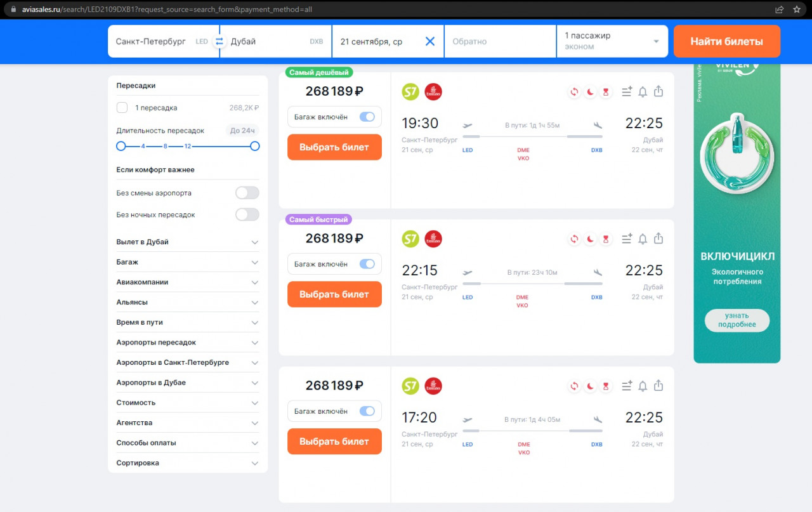This screenshot has height=512, width=812.
Task: Expand Сортировка filter section
Action: click(x=188, y=463)
